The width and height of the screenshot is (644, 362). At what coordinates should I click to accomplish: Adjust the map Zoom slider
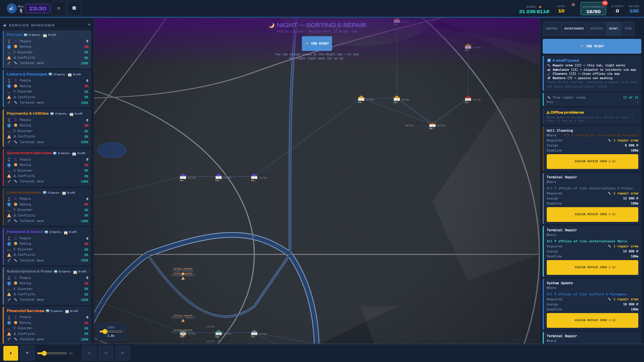click(x=111, y=331)
